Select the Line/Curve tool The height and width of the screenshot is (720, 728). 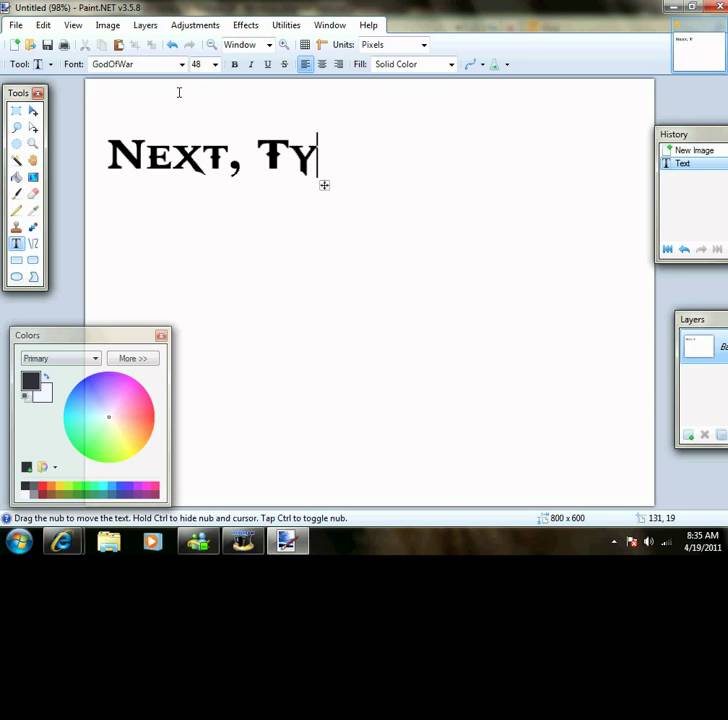pyautogui.click(x=33, y=243)
